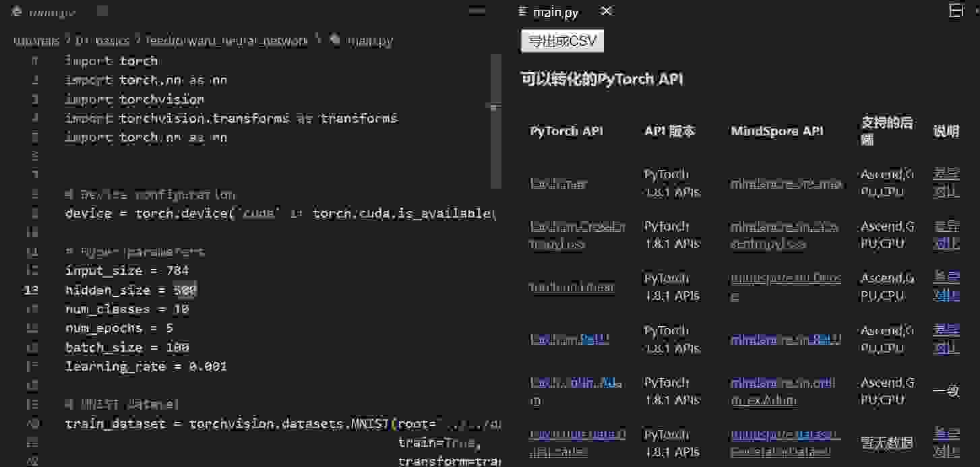Click the 'num_classes = 10' code line
This screenshot has width=980, height=467.
(127, 309)
